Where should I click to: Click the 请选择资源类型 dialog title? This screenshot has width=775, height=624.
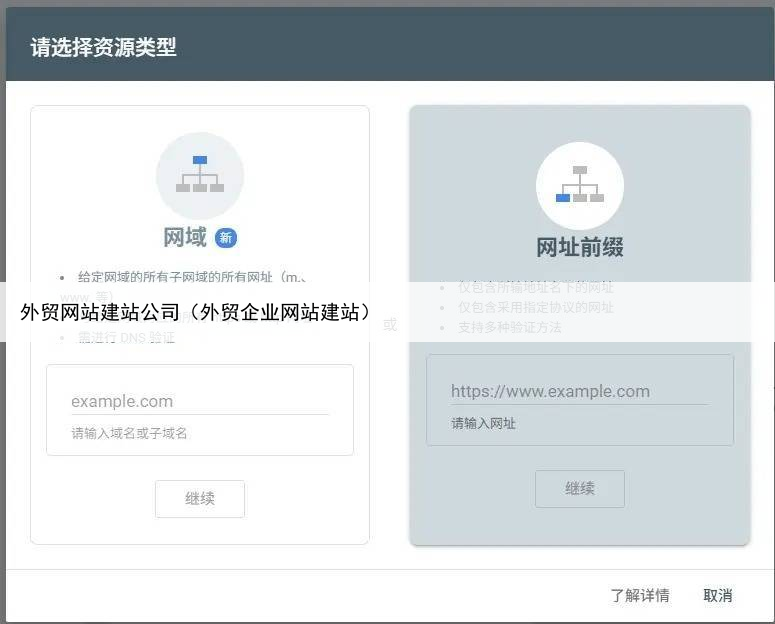click(x=103, y=47)
